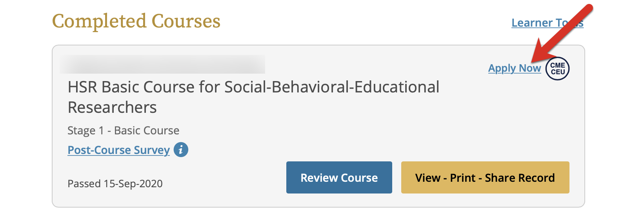Click the Completed Courses heading
Viewport: 644px width, 217px height.
pos(136,21)
